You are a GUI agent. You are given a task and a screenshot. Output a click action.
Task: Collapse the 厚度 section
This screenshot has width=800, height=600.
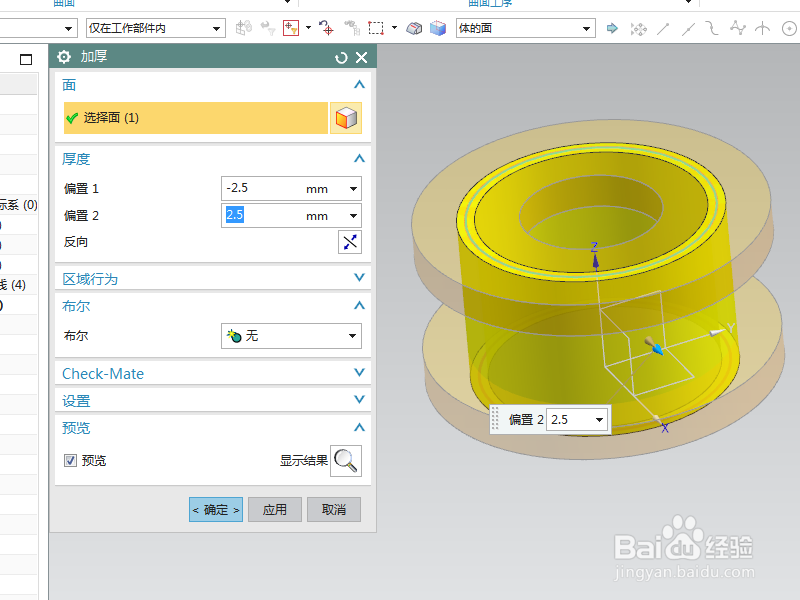coord(359,159)
